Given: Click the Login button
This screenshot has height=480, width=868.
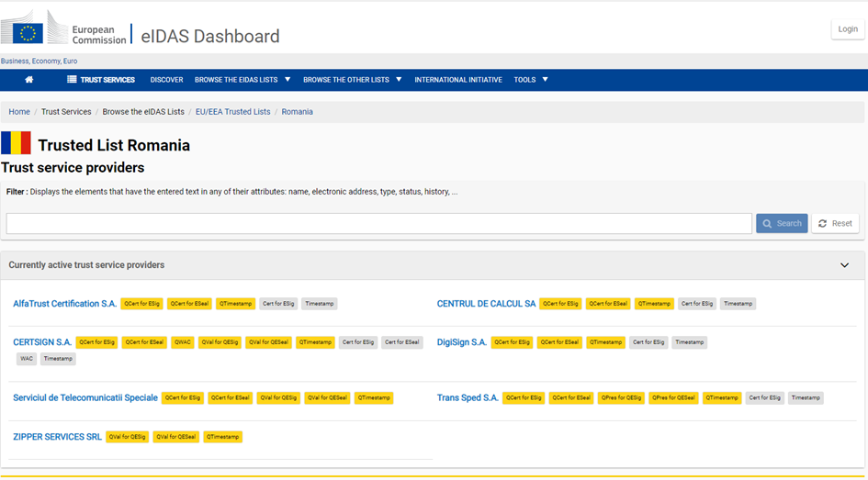Looking at the screenshot, I should pyautogui.click(x=847, y=29).
